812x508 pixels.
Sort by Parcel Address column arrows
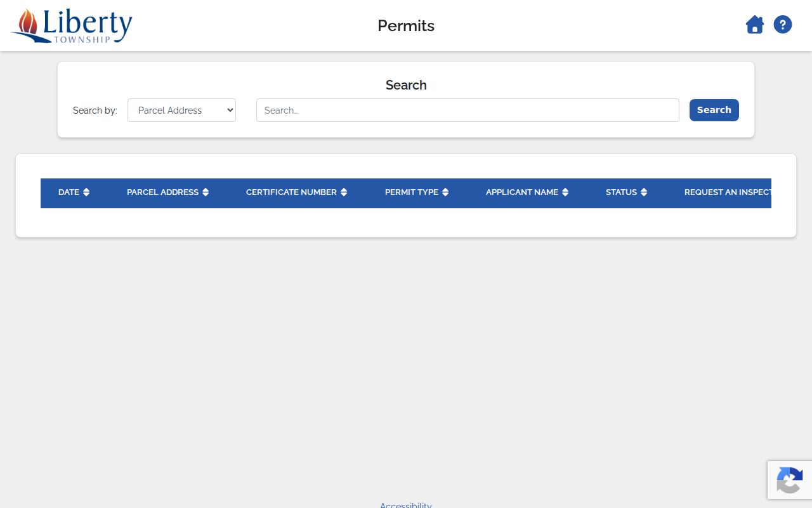206,192
